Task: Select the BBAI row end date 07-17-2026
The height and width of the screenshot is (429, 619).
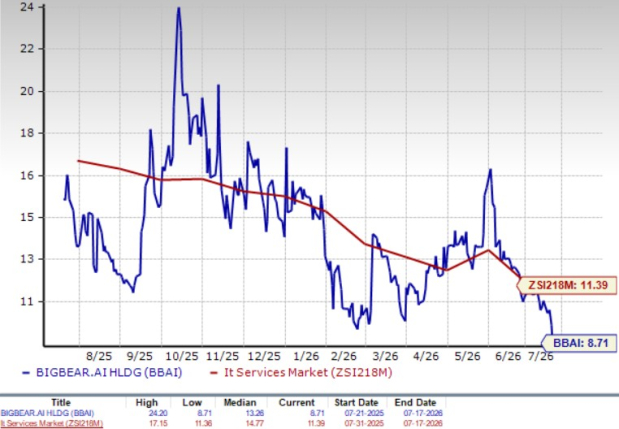Action: tap(423, 413)
